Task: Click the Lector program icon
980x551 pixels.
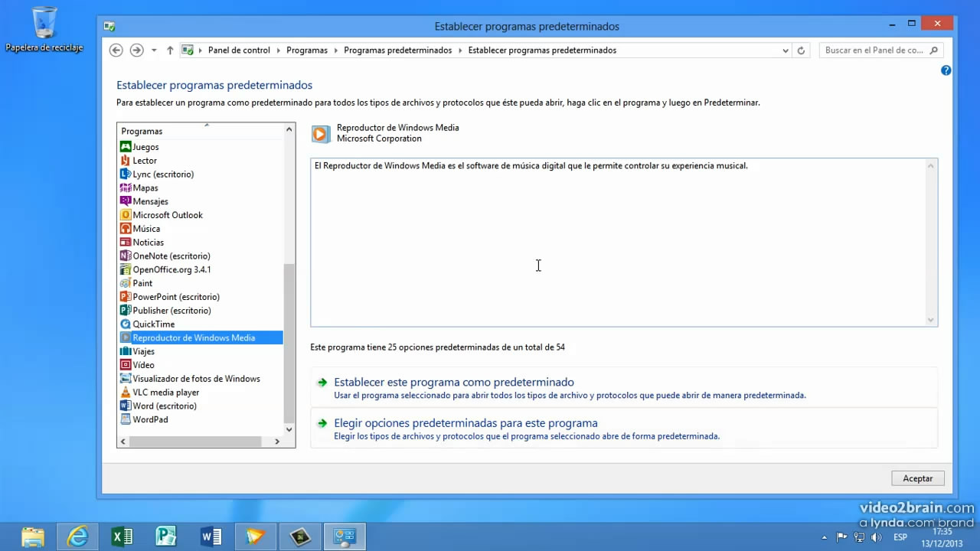Action: 126,161
